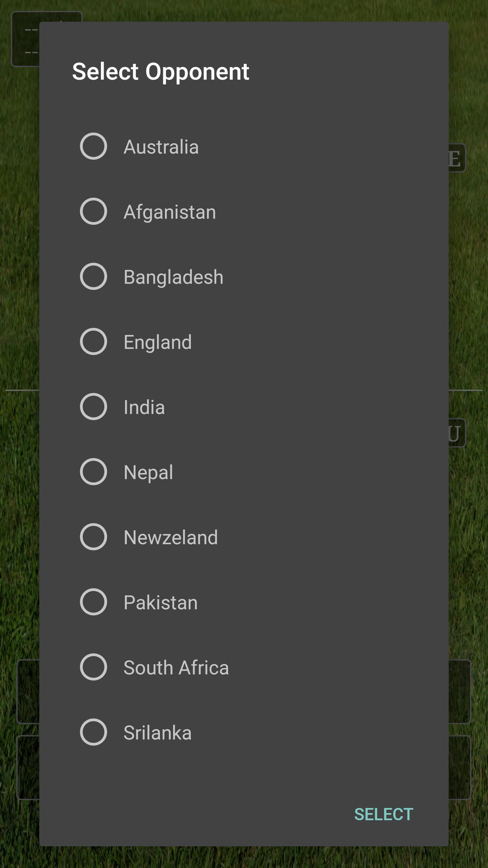
Task: Tap the Select Opponent dialog title
Action: click(160, 71)
